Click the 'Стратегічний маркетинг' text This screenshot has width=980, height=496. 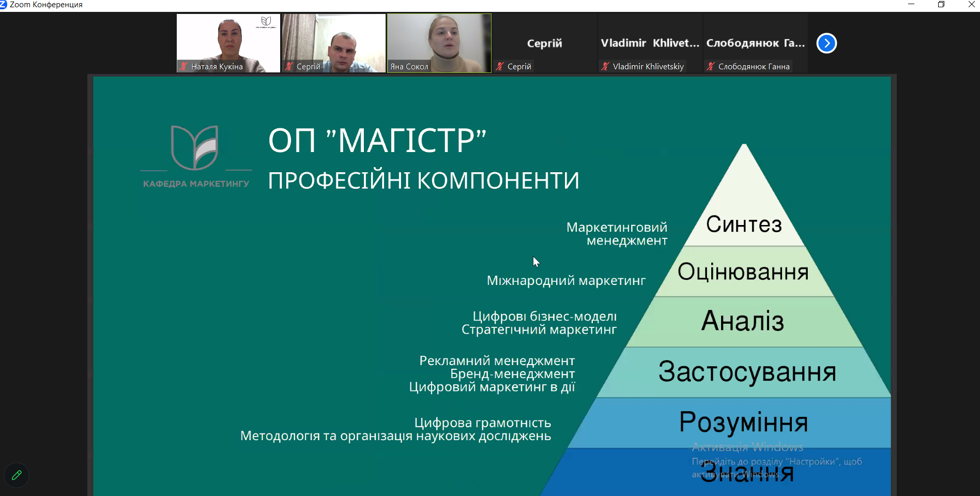[x=539, y=329]
